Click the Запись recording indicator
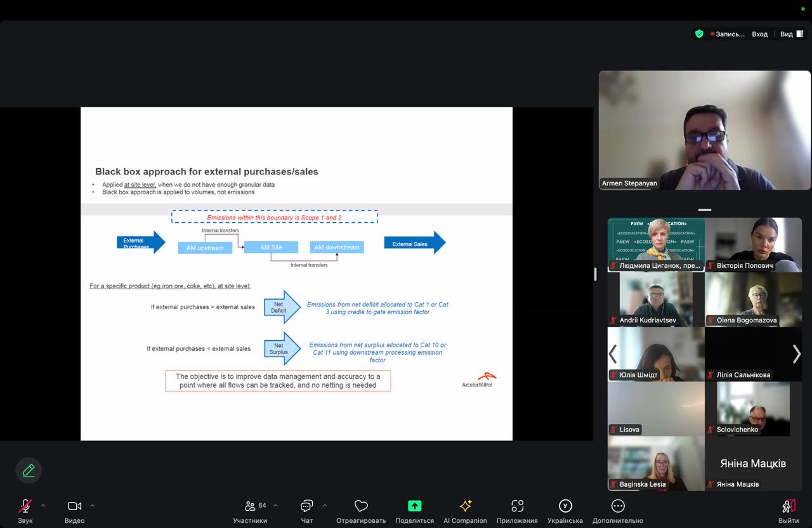This screenshot has height=528, width=812. coord(728,34)
